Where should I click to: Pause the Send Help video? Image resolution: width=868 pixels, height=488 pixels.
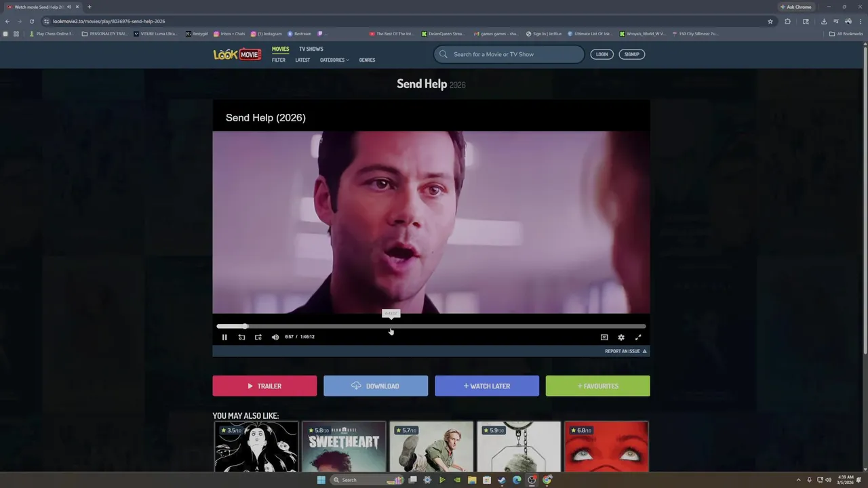(224, 337)
